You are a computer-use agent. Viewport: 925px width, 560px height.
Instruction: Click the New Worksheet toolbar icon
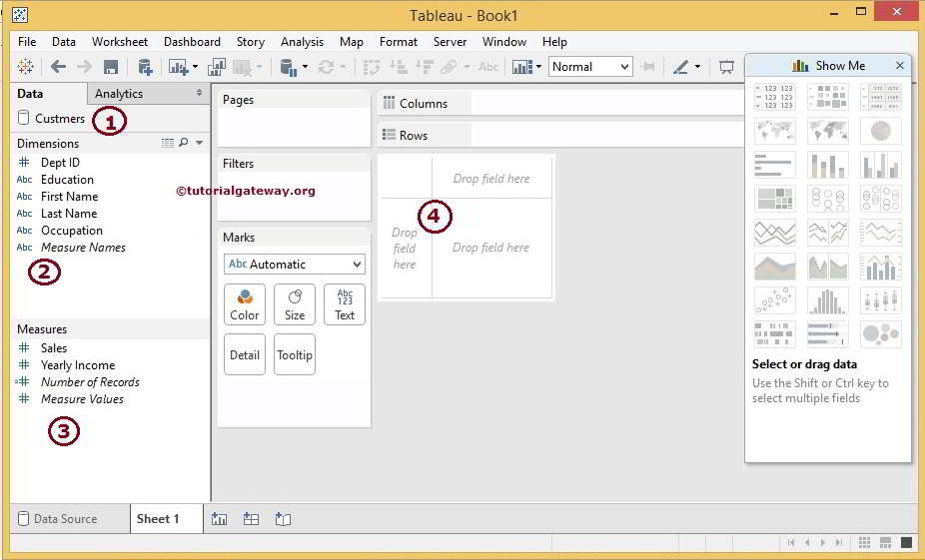[x=178, y=67]
